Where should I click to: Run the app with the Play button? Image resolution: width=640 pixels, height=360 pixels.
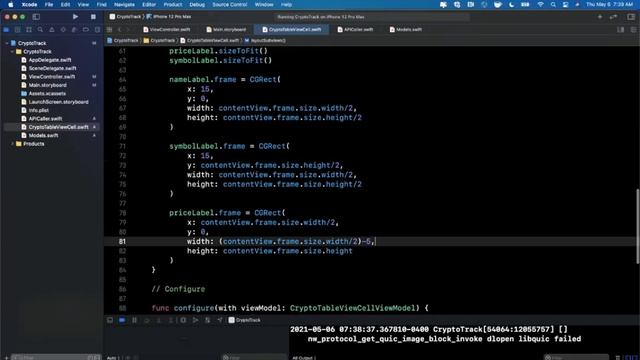(x=75, y=17)
